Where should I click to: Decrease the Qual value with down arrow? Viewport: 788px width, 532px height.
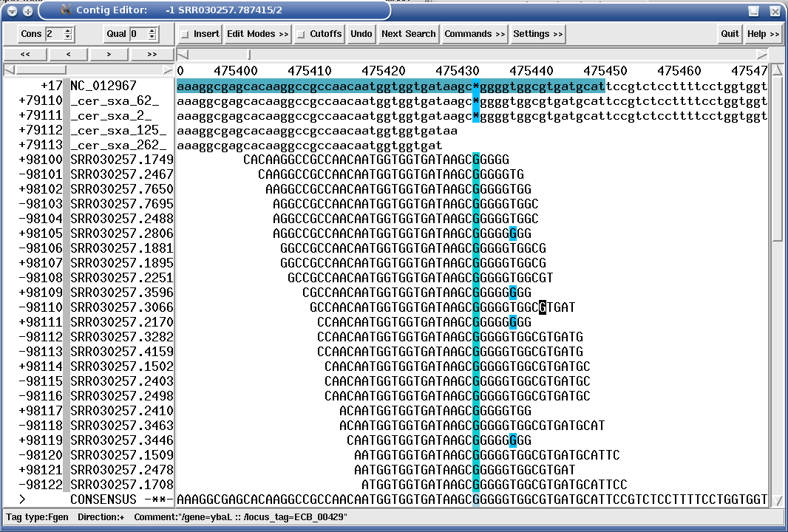(152, 37)
